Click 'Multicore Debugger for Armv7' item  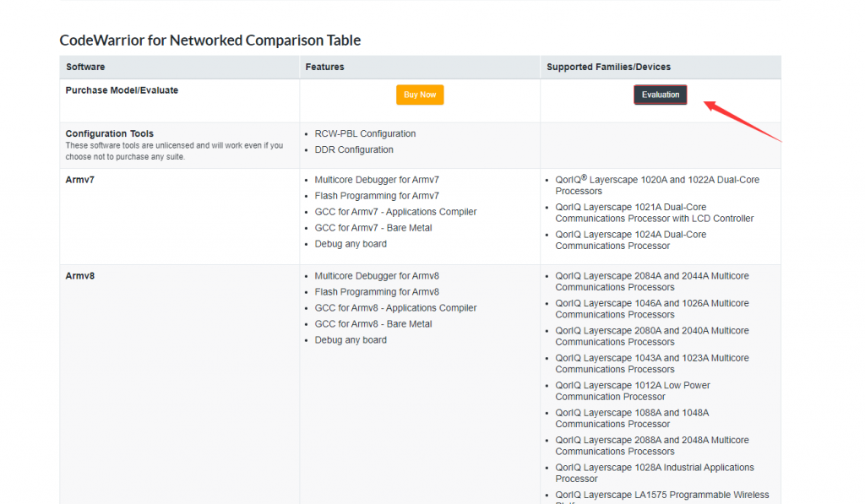coord(377,180)
